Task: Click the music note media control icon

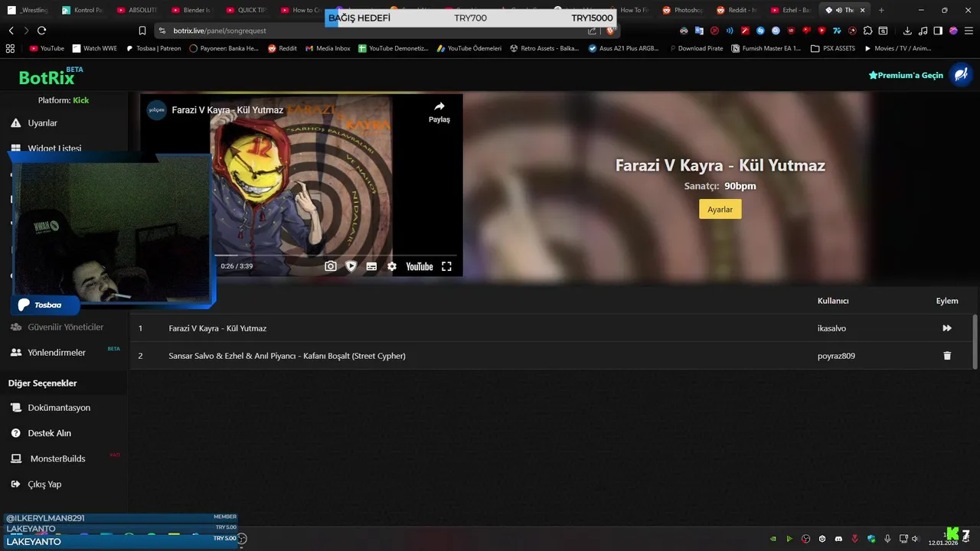Action: point(923,31)
